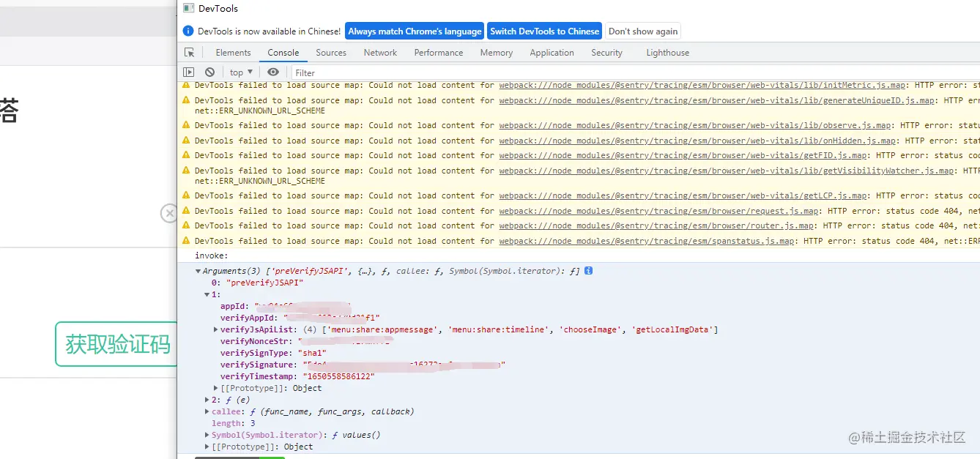Open the 'top' JavaScript context dropdown

[x=241, y=72]
